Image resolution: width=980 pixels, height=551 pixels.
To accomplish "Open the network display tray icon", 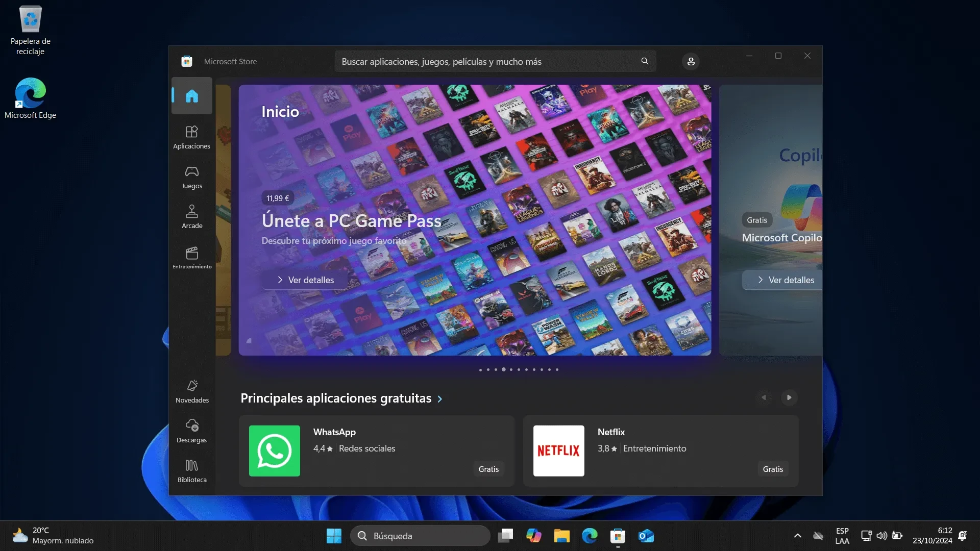I will tap(866, 536).
